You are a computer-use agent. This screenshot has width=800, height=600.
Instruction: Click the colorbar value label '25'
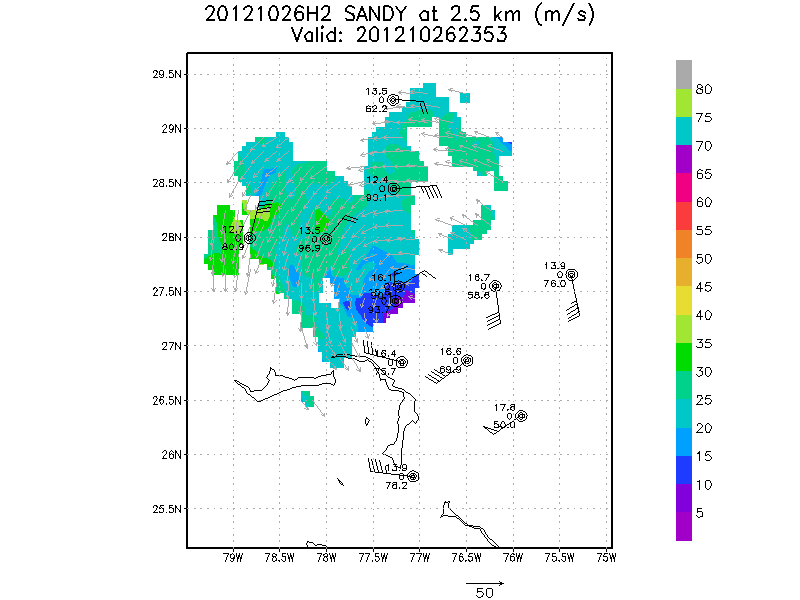(704, 400)
